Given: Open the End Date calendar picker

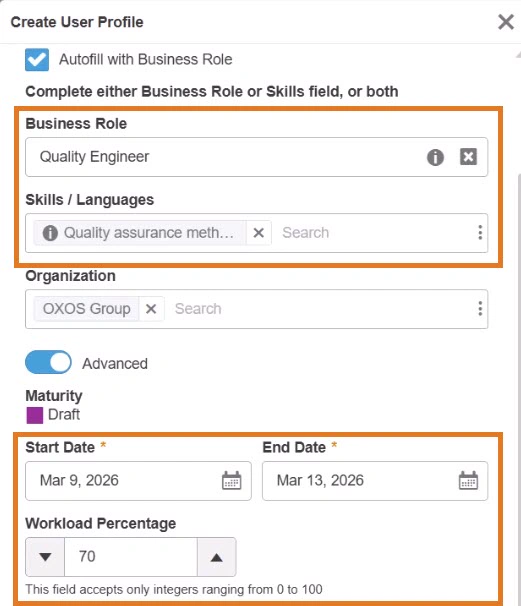Looking at the screenshot, I should coord(468,481).
